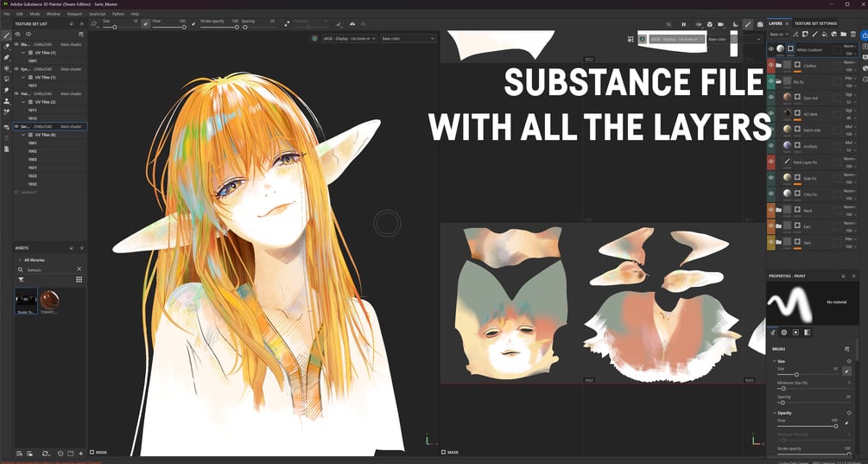Open Layers channel dropdown Base co
Viewport: 868px width, 464px height.
(779, 35)
